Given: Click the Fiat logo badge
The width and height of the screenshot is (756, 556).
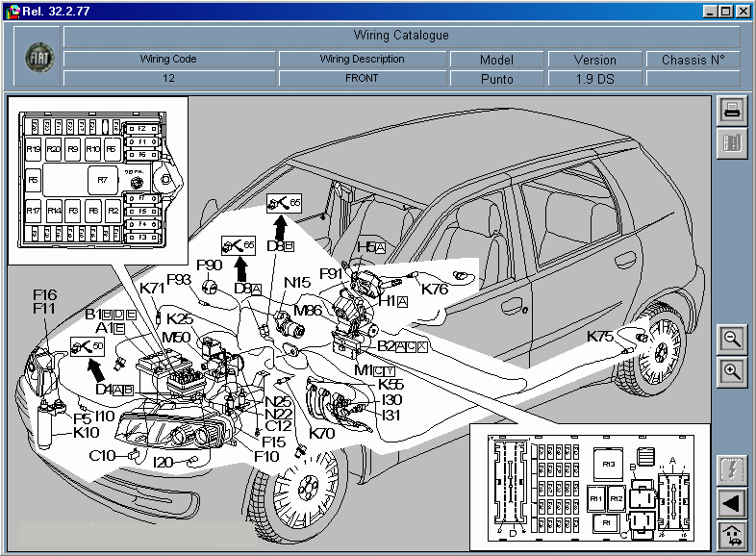Looking at the screenshot, I should tap(39, 58).
